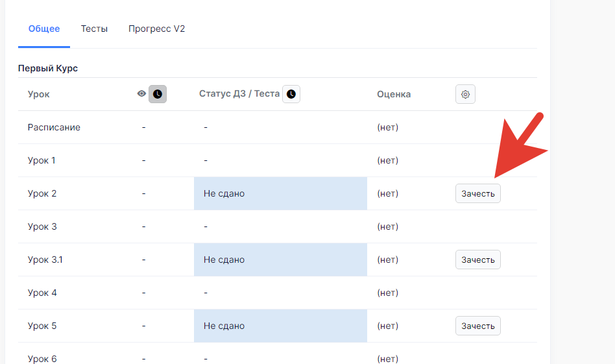Image resolution: width=615 pixels, height=364 pixels.
Task: Toggle the clock icon beside the eye icon
Action: coord(158,94)
